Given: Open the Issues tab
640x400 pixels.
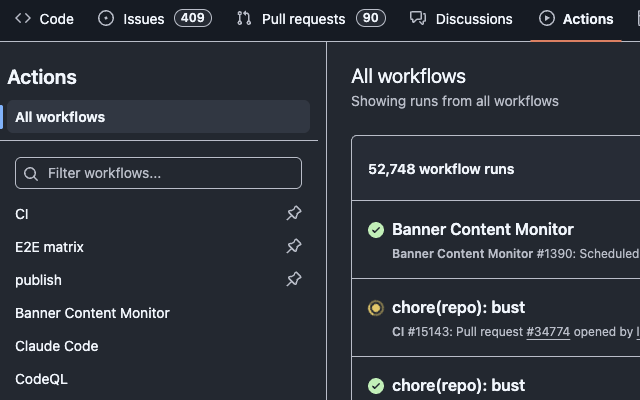Looking at the screenshot, I should pyautogui.click(x=155, y=19).
